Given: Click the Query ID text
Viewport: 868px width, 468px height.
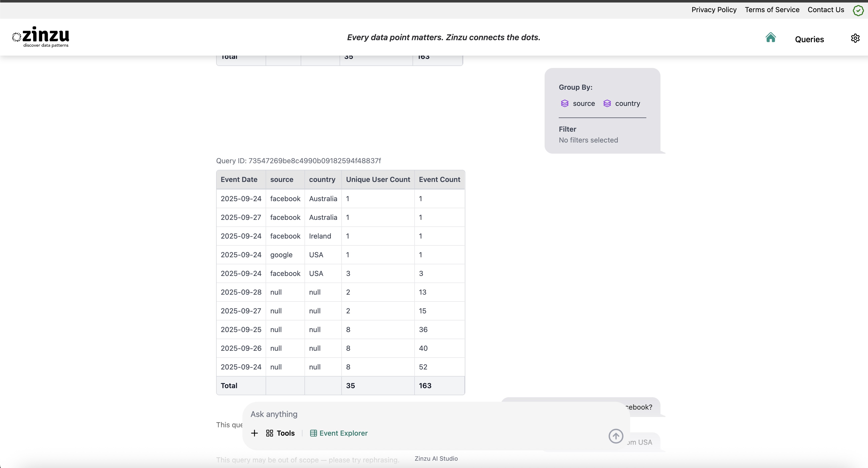Looking at the screenshot, I should click(x=298, y=161).
